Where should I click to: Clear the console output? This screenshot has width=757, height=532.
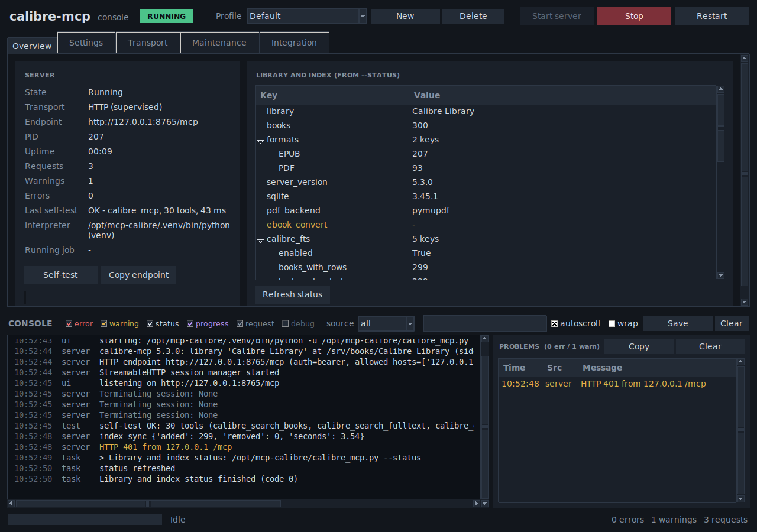coord(732,323)
